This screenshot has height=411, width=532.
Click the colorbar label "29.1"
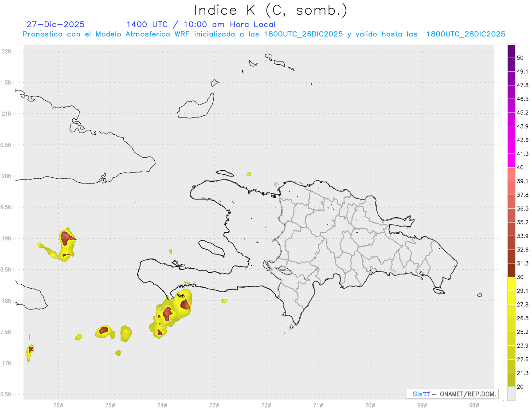(523, 290)
